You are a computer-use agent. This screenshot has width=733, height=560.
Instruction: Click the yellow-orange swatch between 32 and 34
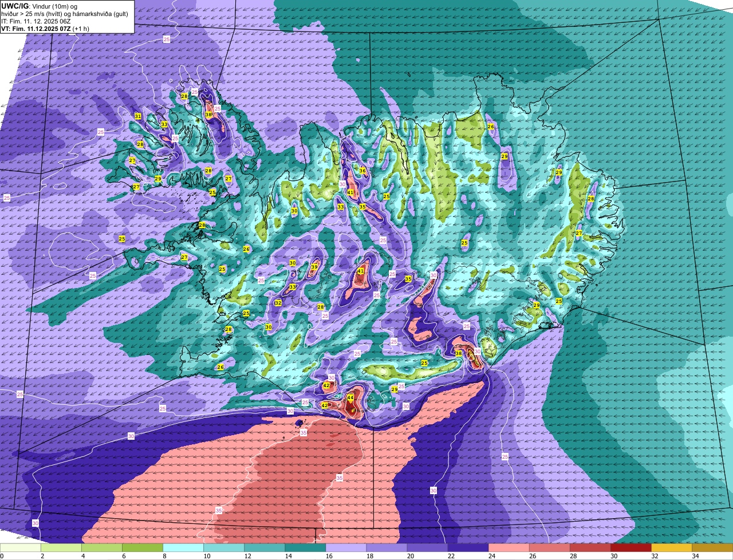pyautogui.click(x=671, y=547)
